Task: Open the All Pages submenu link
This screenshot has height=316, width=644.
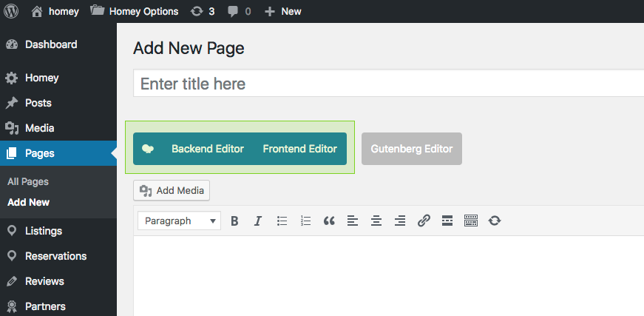Action: (28, 181)
